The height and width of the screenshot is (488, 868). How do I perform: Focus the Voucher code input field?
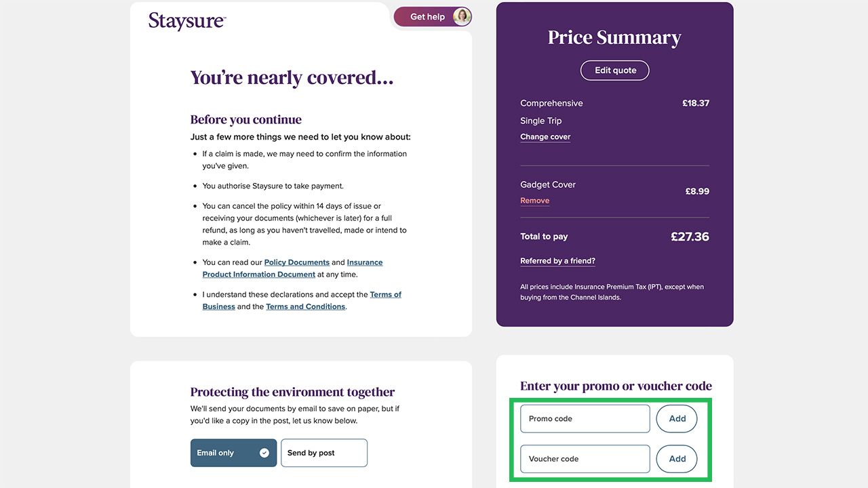click(585, 459)
